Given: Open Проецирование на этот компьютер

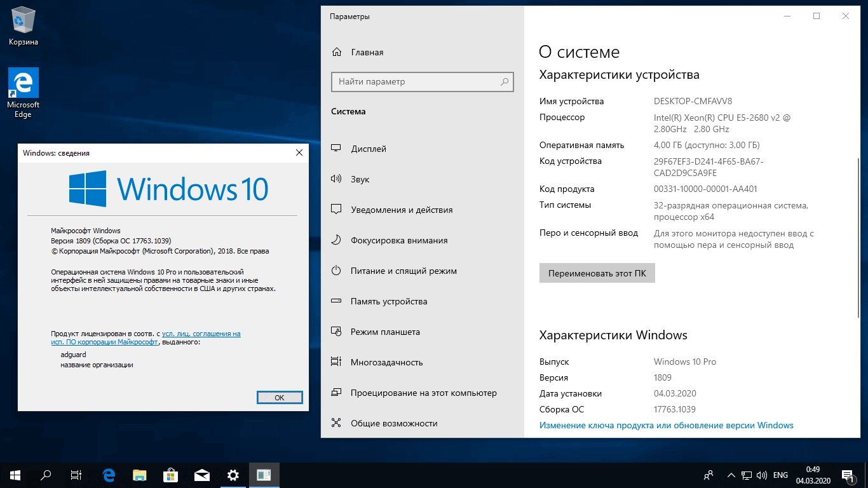Looking at the screenshot, I should pos(423,393).
